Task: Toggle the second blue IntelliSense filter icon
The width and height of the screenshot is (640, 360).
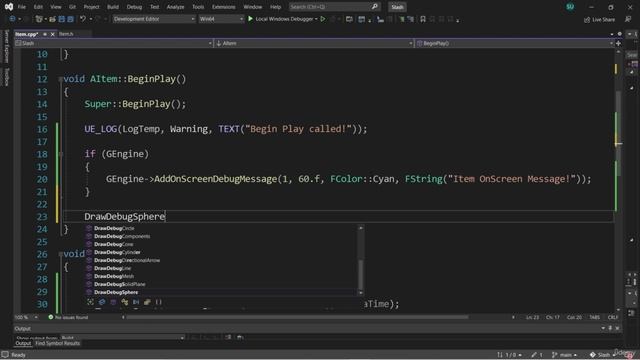Action: pos(102,302)
